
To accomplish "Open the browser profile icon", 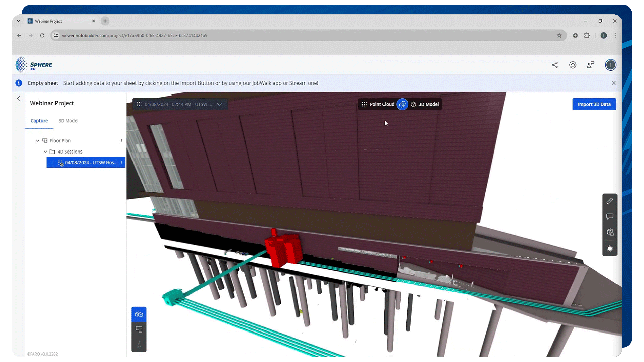I will (x=604, y=35).
